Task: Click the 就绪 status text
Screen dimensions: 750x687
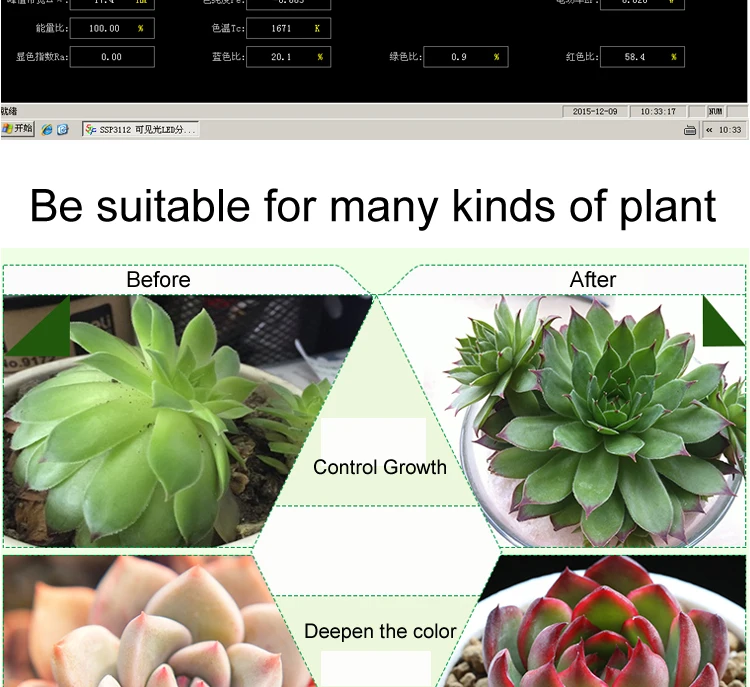Action: [9, 111]
